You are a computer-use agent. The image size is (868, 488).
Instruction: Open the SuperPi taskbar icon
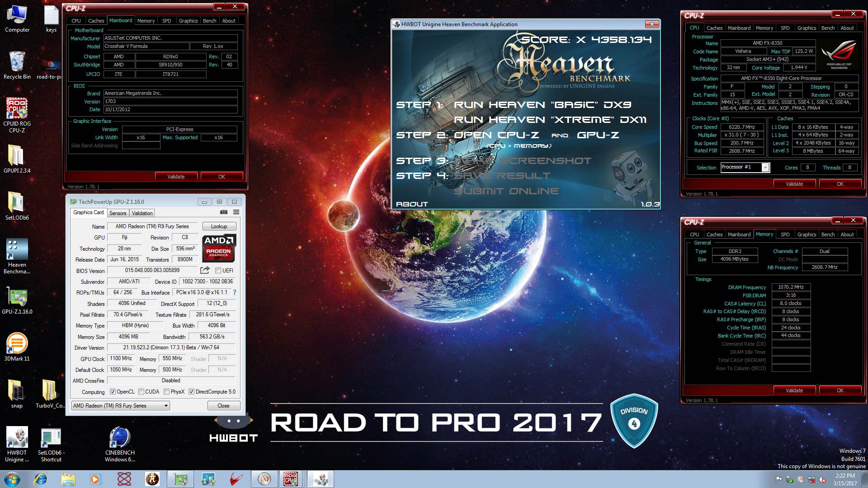coord(152,479)
